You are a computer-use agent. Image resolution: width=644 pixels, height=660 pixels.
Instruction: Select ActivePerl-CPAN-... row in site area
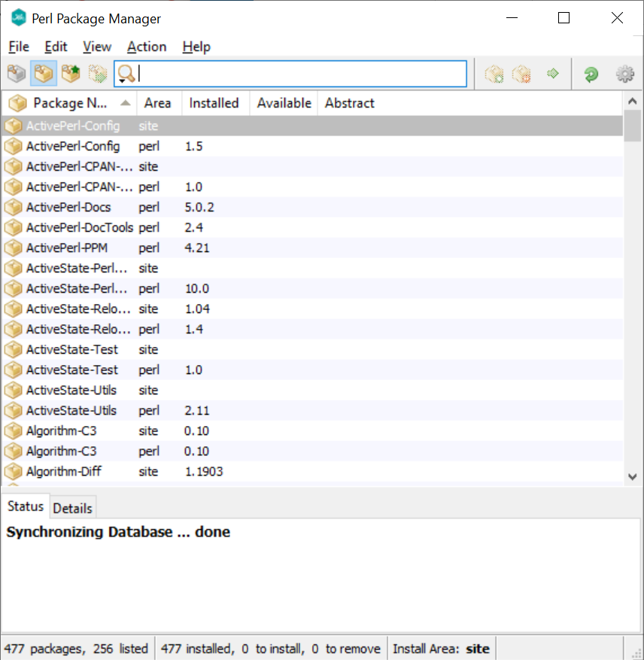tap(312, 166)
